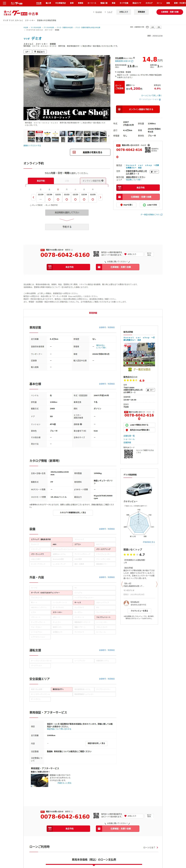Click dealer review star rating 4.9
The height and width of the screenshot is (868, 186).
pyautogui.click(x=134, y=380)
